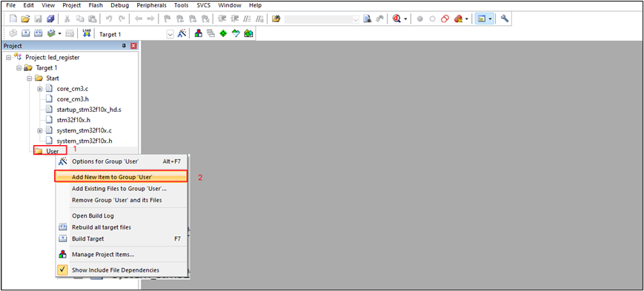Start the debug session with magnifier icon
Image resolution: width=644 pixels, height=291 pixels.
pos(396,19)
